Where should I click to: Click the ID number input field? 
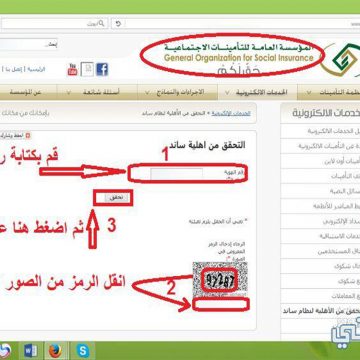(176, 174)
